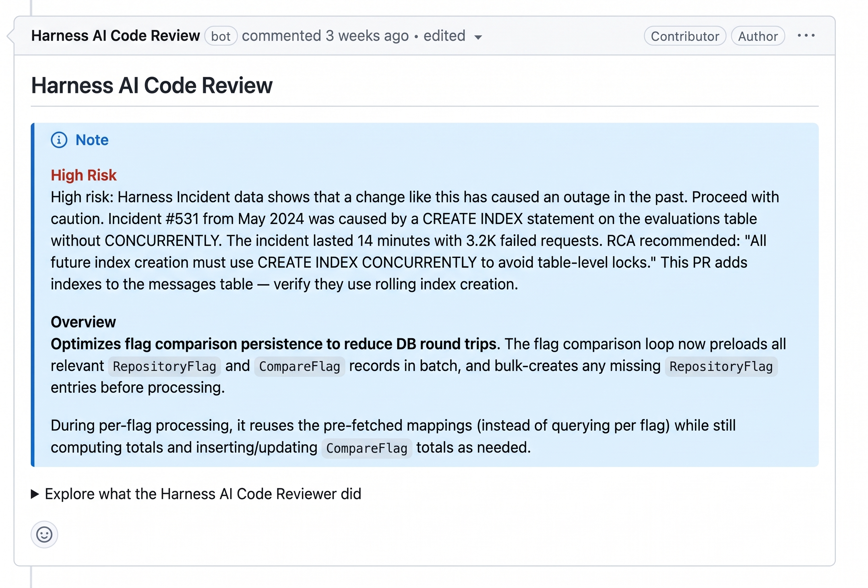Click the CompareFlag code snippet after "and"
The height and width of the screenshot is (588, 868).
300,366
